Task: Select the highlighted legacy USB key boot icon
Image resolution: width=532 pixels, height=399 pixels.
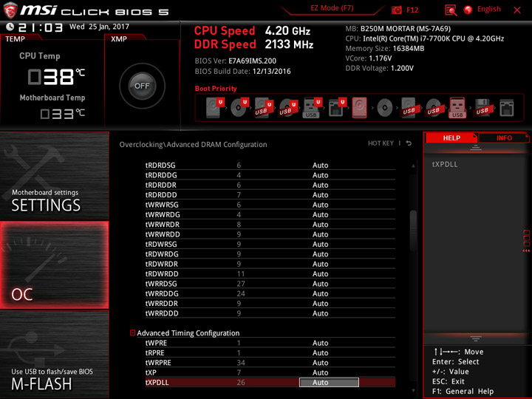Action: (457, 108)
